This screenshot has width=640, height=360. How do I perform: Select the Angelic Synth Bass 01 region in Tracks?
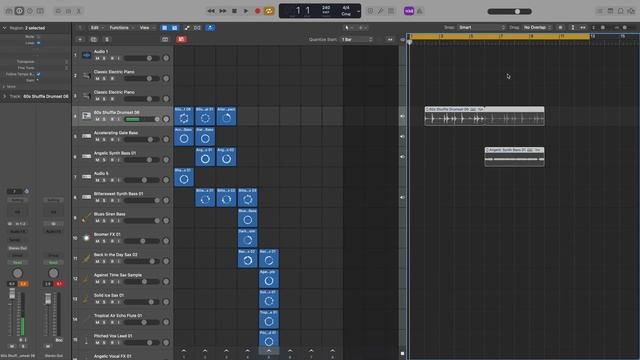coord(514,157)
